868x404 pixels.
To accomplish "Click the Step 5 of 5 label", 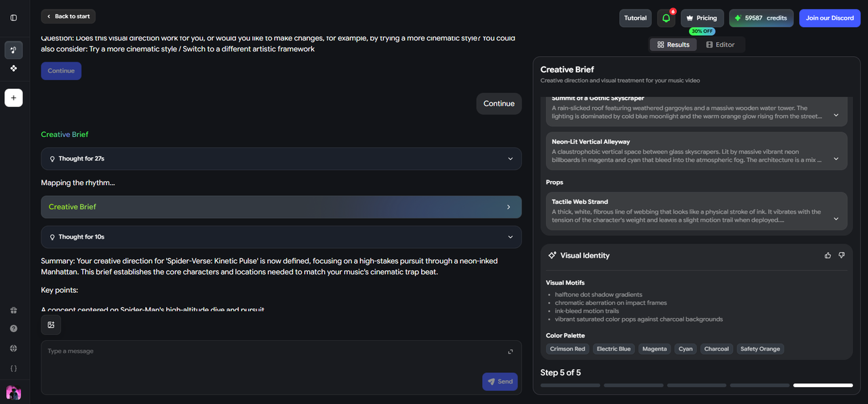I will pos(561,373).
